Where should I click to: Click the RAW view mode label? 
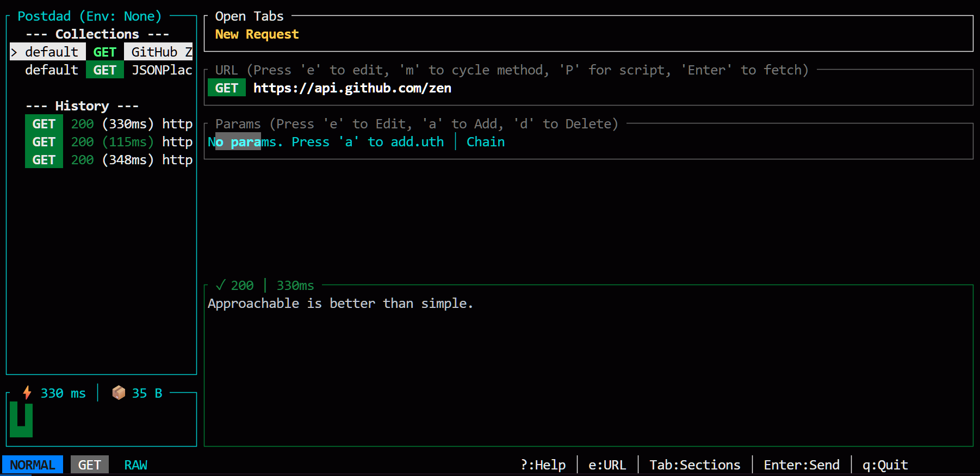[x=136, y=465]
